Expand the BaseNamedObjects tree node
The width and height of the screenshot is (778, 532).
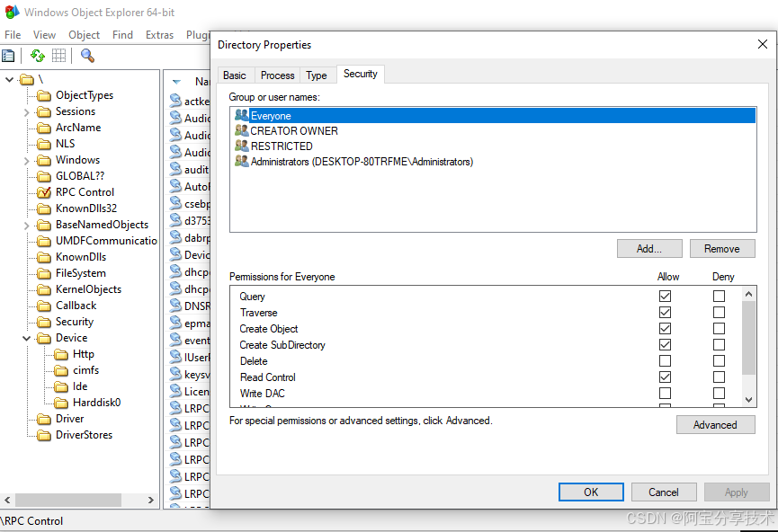[x=27, y=226]
